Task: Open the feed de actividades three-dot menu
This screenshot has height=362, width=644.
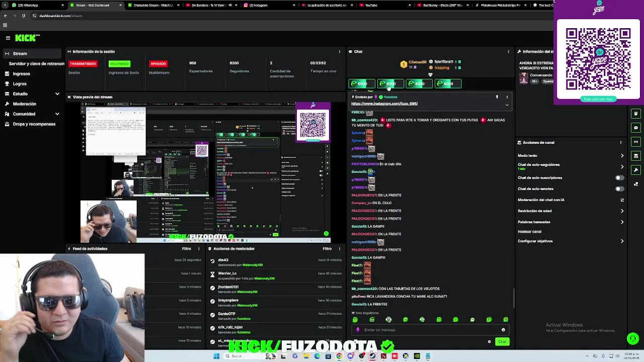Action: 199,248
